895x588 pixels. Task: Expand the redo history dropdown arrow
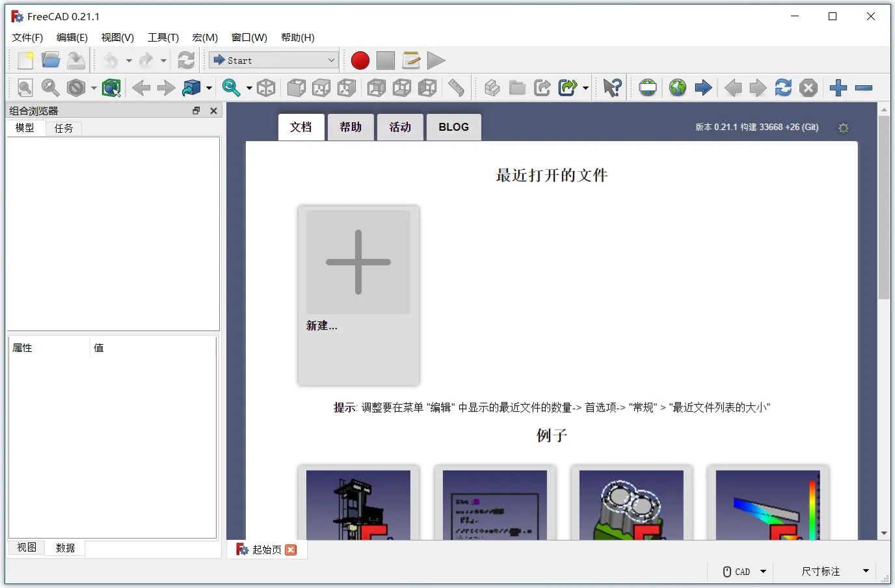pyautogui.click(x=163, y=60)
